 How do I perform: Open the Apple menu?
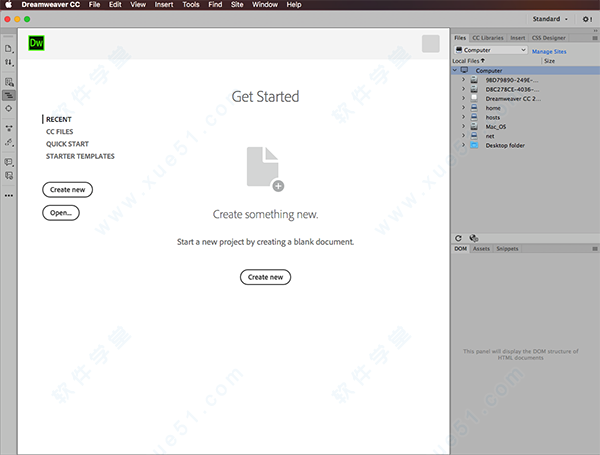[x=8, y=5]
